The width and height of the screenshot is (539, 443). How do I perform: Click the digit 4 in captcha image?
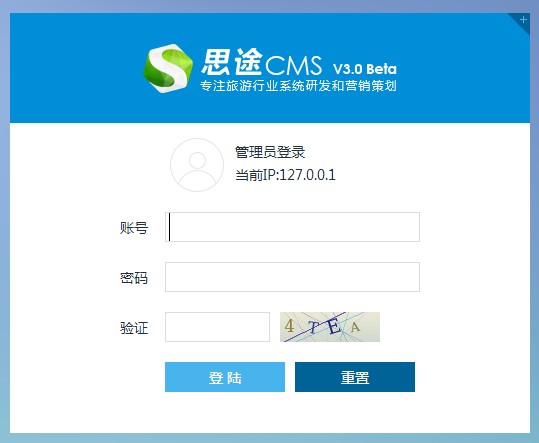pos(289,326)
